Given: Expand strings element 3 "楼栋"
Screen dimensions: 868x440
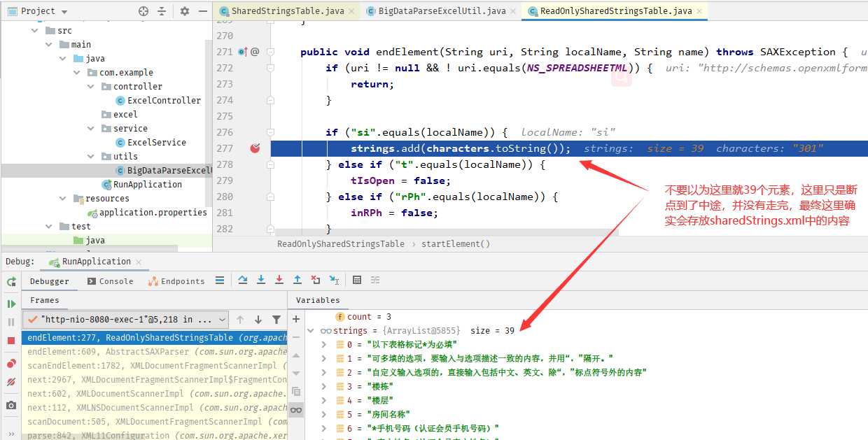Looking at the screenshot, I should tap(323, 386).
